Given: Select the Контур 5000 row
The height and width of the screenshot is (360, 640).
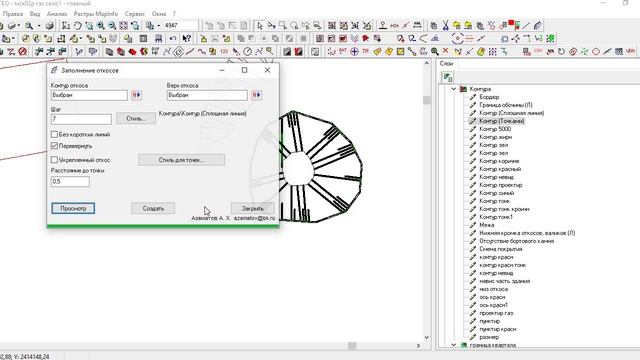Looking at the screenshot, I should point(495,129).
